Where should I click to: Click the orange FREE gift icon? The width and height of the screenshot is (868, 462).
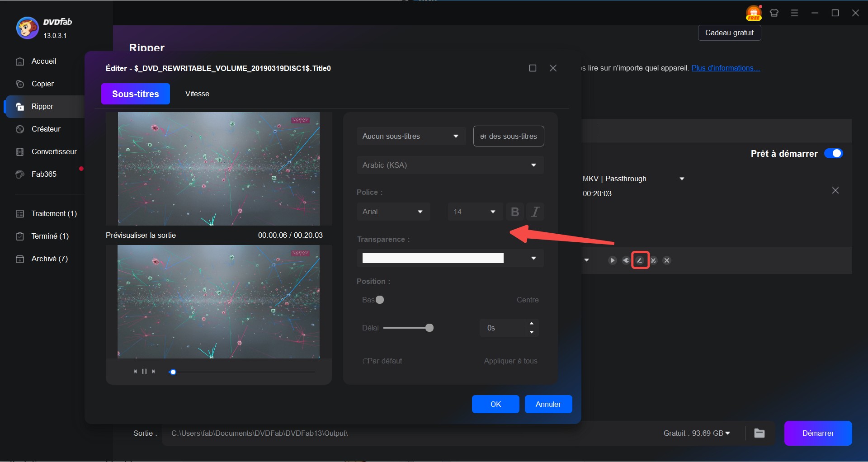point(754,13)
